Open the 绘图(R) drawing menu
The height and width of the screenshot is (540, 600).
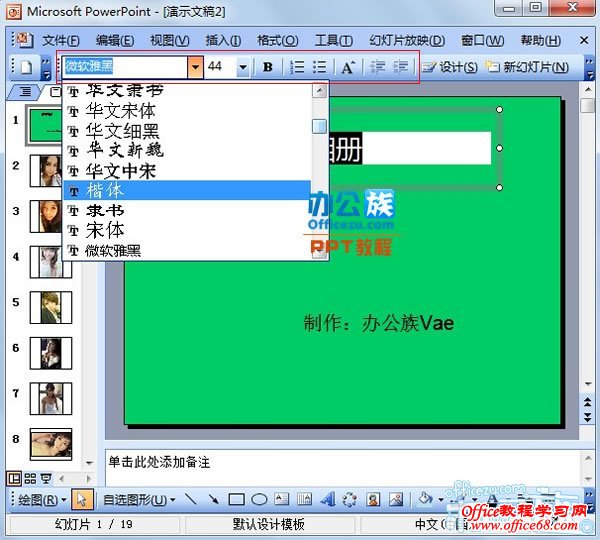click(41, 500)
